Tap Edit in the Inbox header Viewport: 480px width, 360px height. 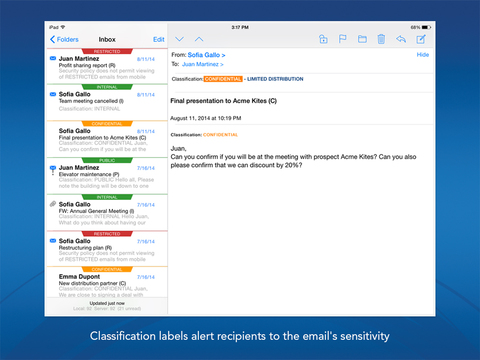point(159,39)
